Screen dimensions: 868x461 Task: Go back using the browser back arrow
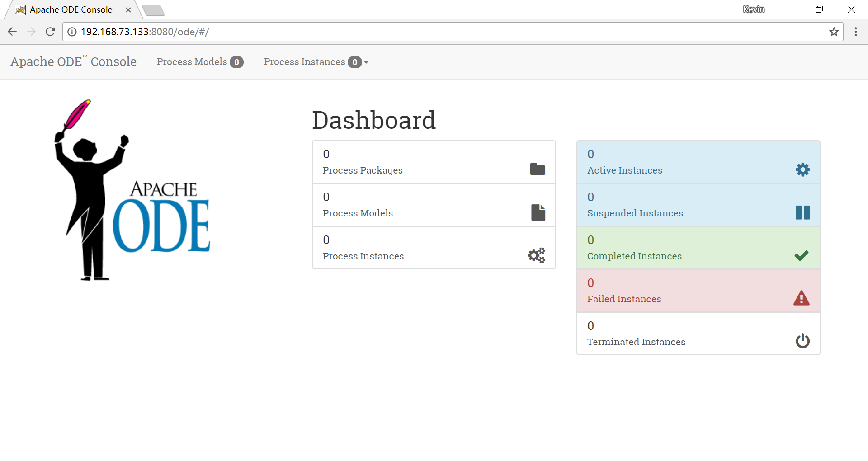coord(12,32)
